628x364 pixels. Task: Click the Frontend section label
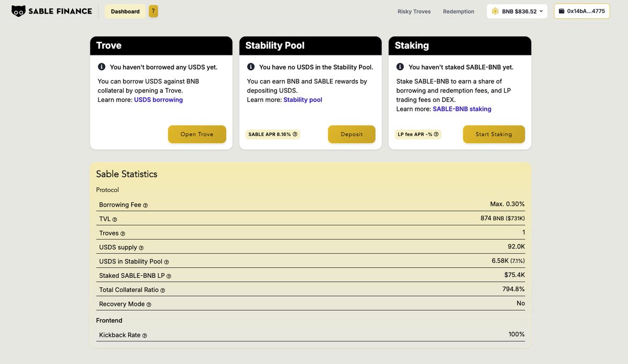pos(109,320)
